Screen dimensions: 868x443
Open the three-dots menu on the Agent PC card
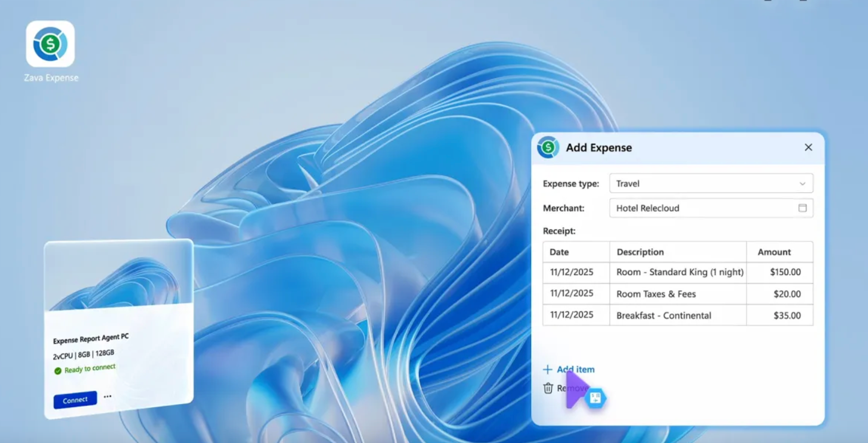[107, 396]
